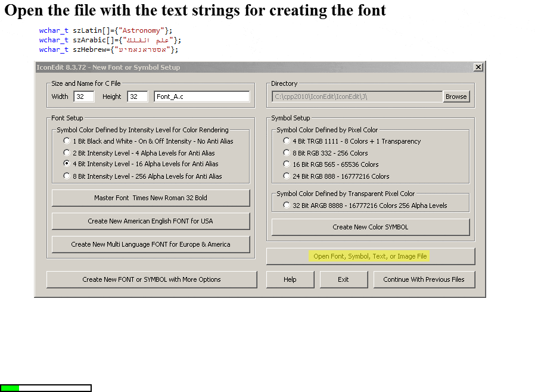Open Font, Symbol, Text, or Image File
The image size is (535, 392).
click(x=371, y=256)
